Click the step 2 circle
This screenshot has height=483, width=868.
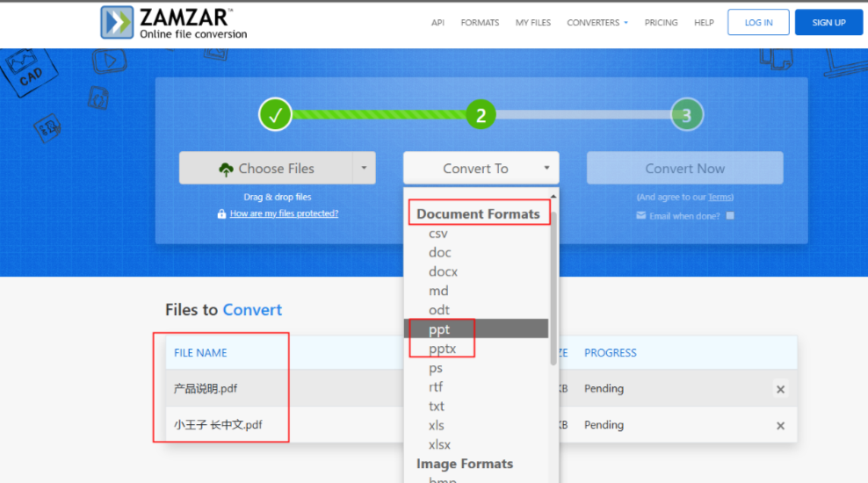[x=481, y=114]
